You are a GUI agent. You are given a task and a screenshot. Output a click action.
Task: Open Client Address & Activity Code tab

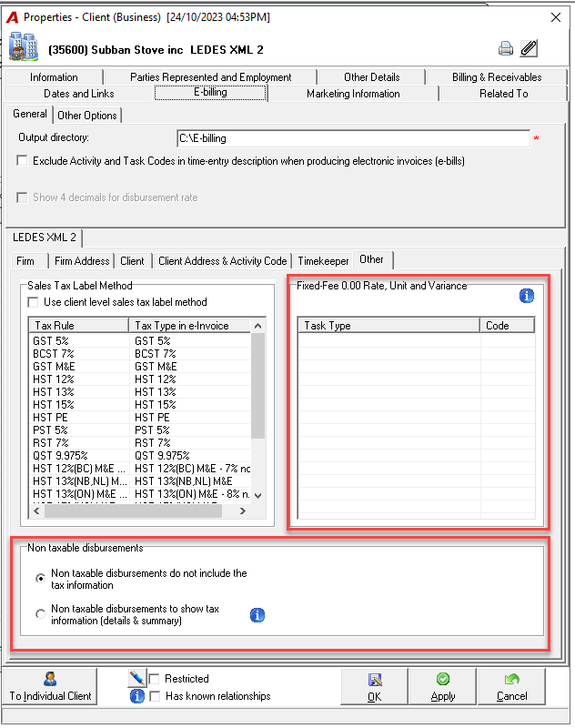223,261
